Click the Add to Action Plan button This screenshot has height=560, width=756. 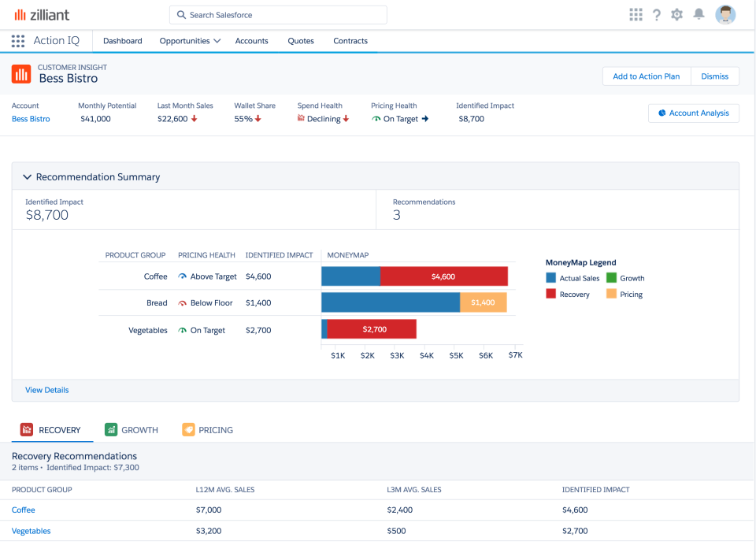(x=646, y=76)
